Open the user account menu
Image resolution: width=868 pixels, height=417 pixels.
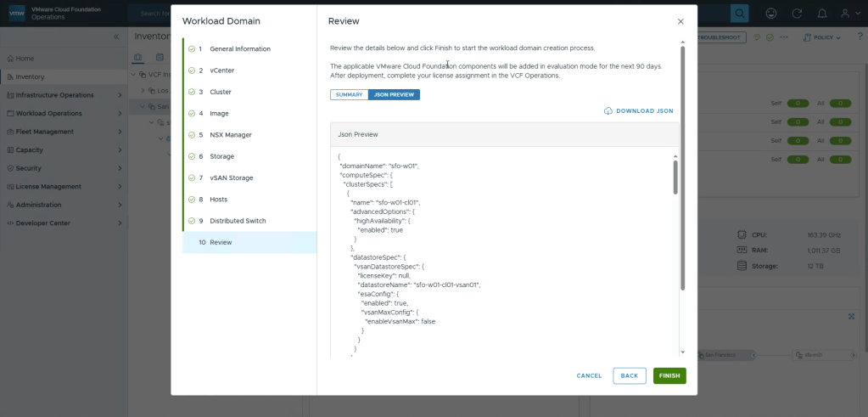[848, 14]
